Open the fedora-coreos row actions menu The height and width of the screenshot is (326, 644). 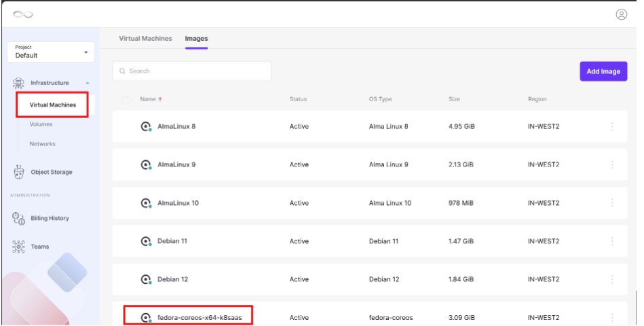pos(612,318)
